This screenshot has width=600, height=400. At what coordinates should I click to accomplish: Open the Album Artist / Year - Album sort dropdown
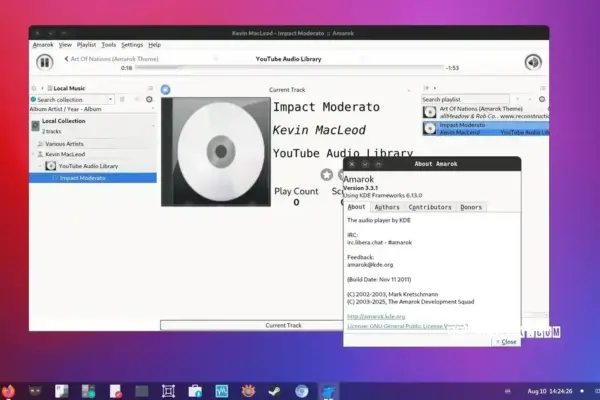(x=93, y=109)
